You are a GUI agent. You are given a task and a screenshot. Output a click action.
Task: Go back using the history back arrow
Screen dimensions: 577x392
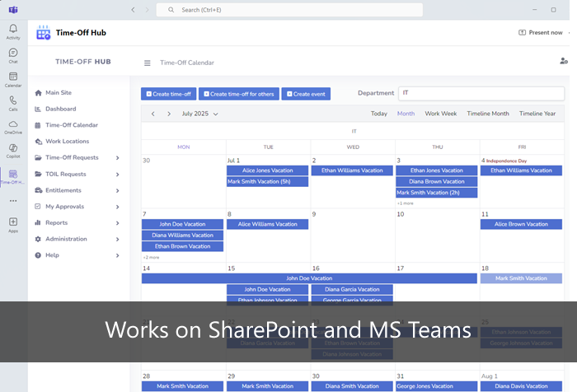pos(133,10)
